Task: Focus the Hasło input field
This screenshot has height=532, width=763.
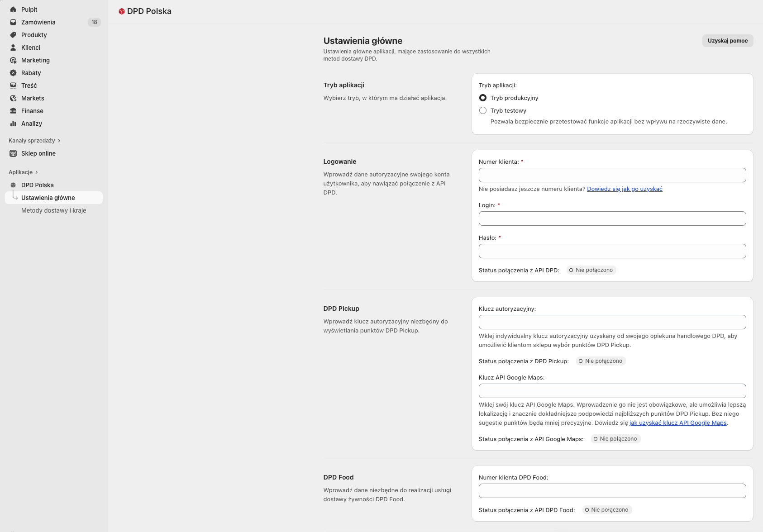Action: 612,251
